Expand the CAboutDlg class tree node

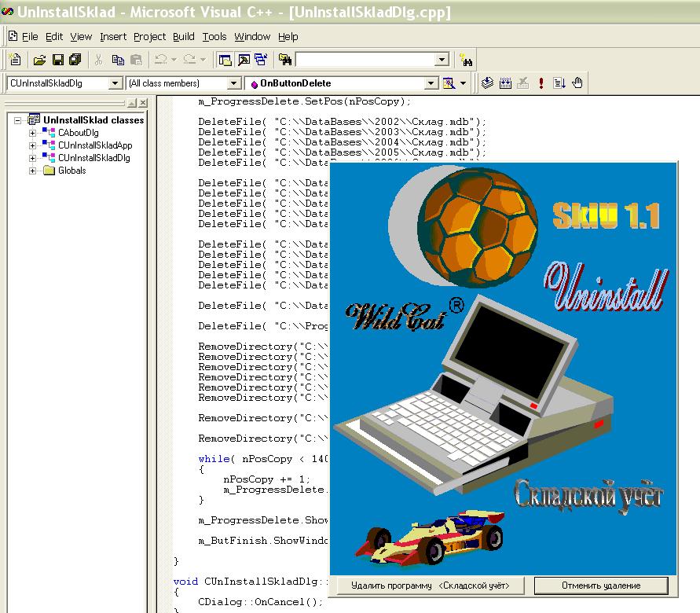click(33, 133)
